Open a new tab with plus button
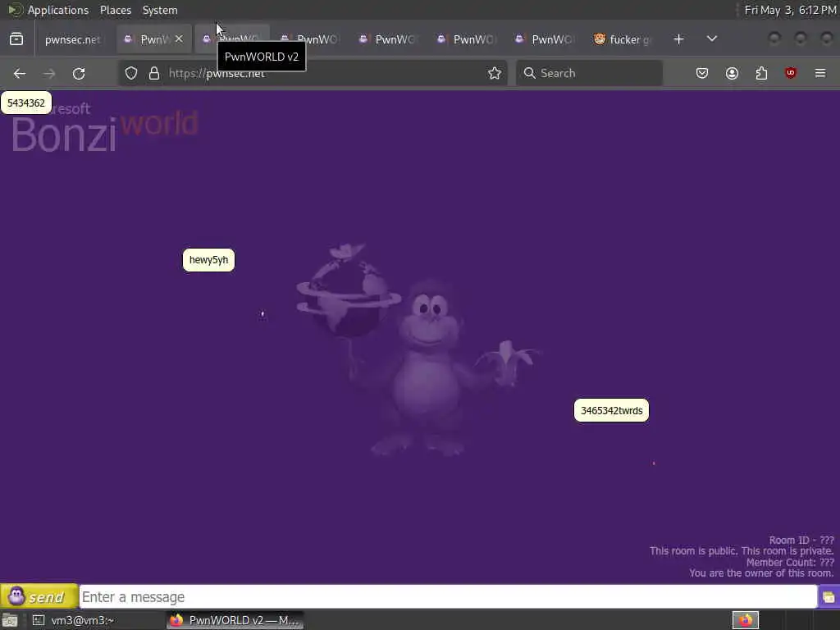This screenshot has width=840, height=630. (x=678, y=39)
